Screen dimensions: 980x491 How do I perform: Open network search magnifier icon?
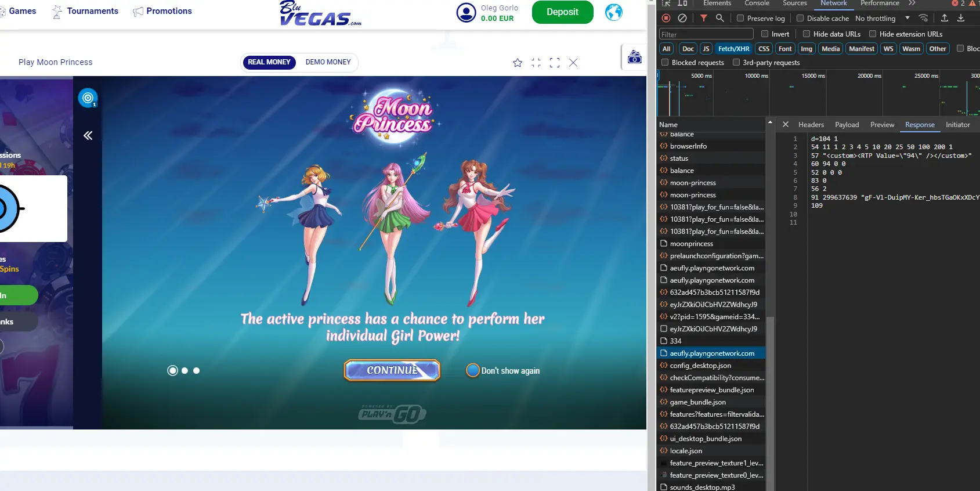(720, 18)
